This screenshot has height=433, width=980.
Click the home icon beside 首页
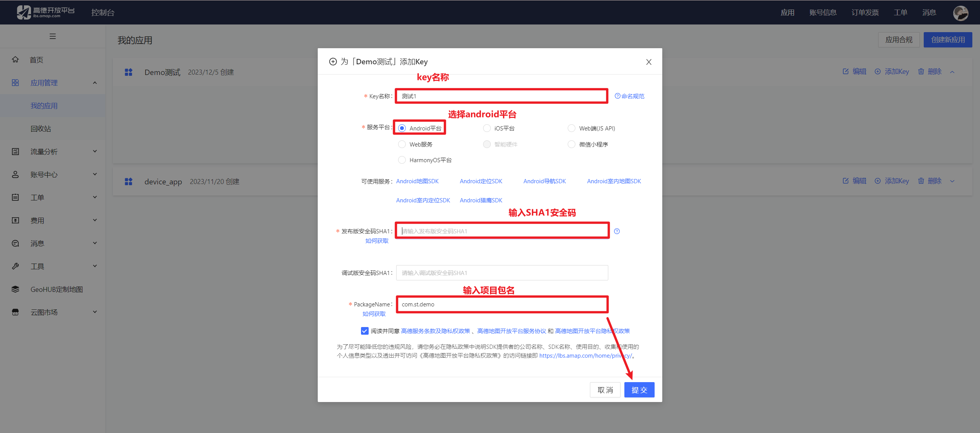click(x=15, y=60)
